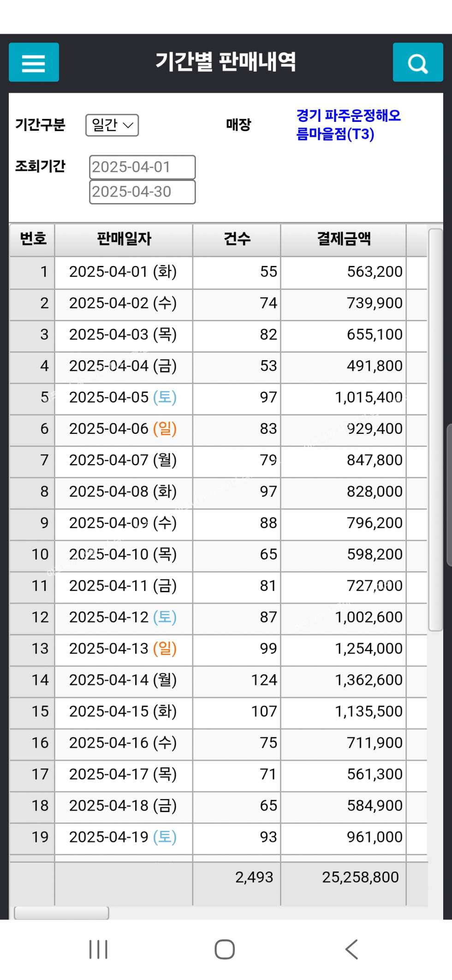Sort by the 건수 column header

point(237,239)
